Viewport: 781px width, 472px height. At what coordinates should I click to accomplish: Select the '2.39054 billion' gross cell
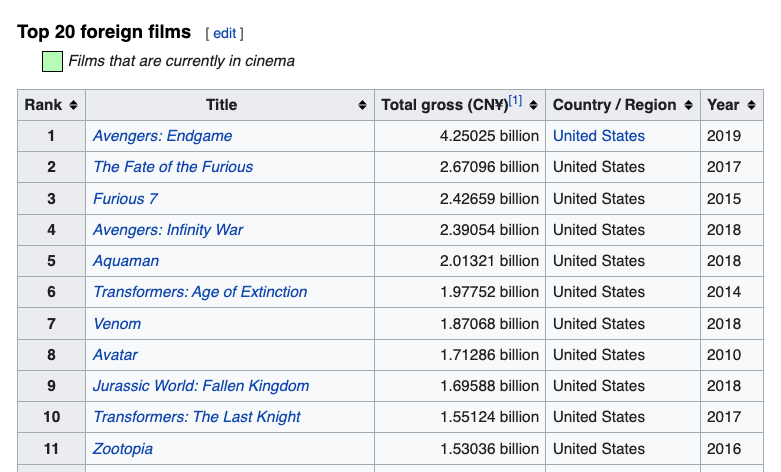point(460,230)
